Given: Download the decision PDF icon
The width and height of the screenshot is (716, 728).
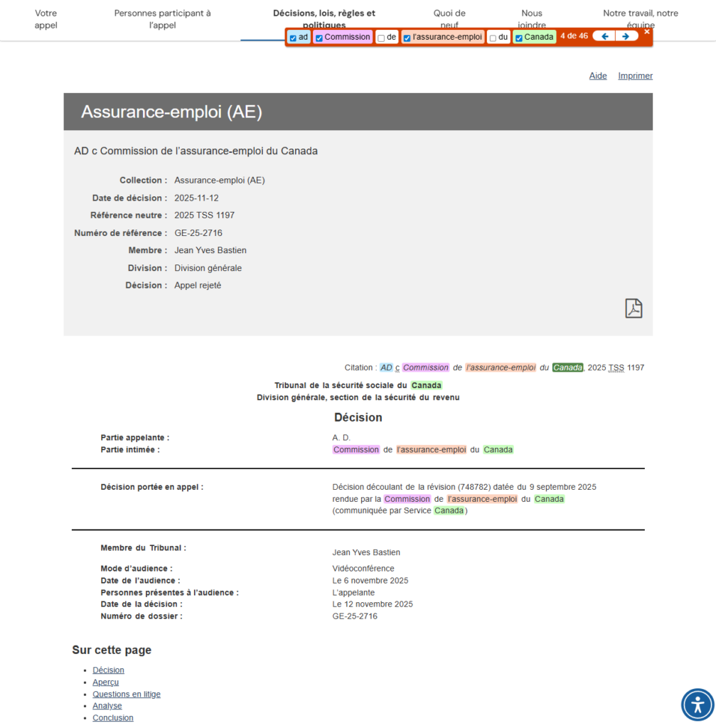Looking at the screenshot, I should point(633,309).
